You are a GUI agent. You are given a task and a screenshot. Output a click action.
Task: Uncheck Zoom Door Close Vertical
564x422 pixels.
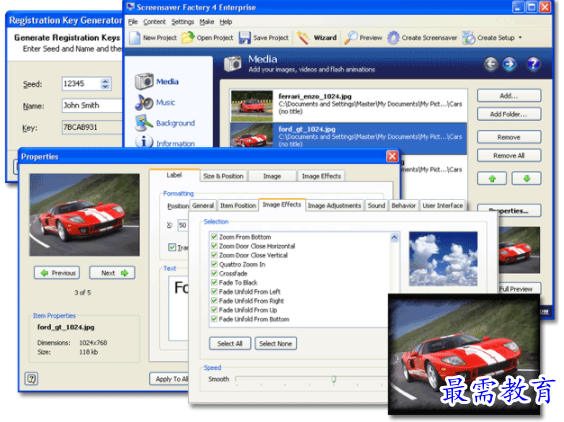click(x=214, y=255)
